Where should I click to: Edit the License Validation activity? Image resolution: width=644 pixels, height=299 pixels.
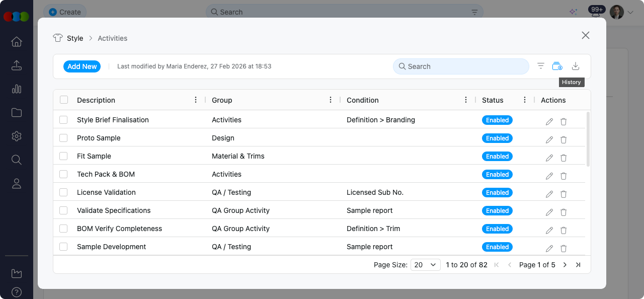[x=549, y=194]
